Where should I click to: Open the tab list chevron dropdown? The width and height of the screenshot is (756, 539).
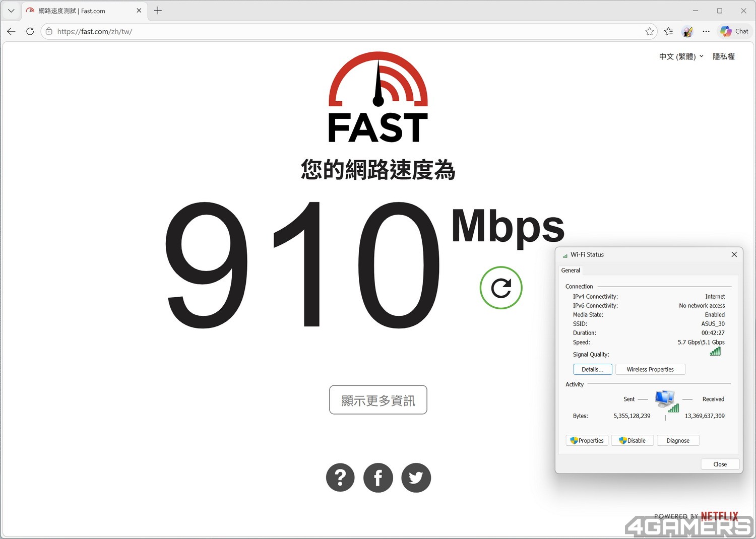(11, 11)
